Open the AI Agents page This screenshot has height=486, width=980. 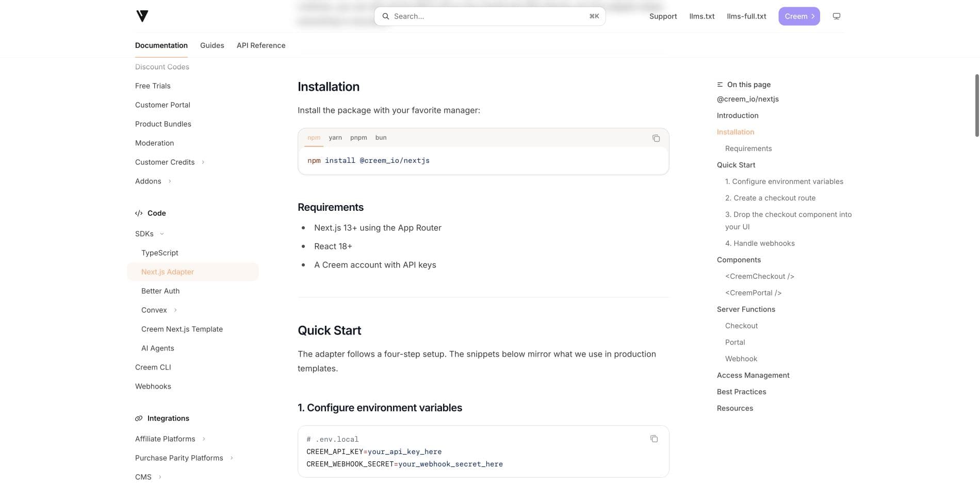[158, 348]
